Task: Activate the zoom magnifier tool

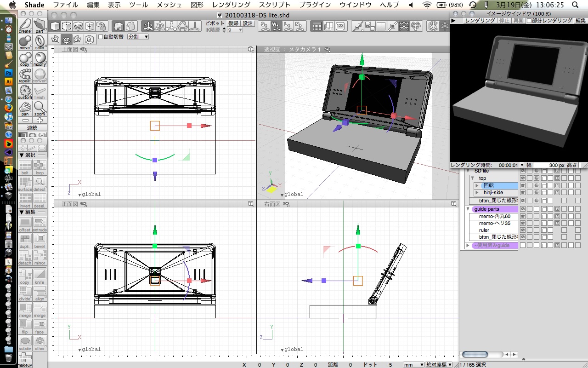Action: [40, 109]
